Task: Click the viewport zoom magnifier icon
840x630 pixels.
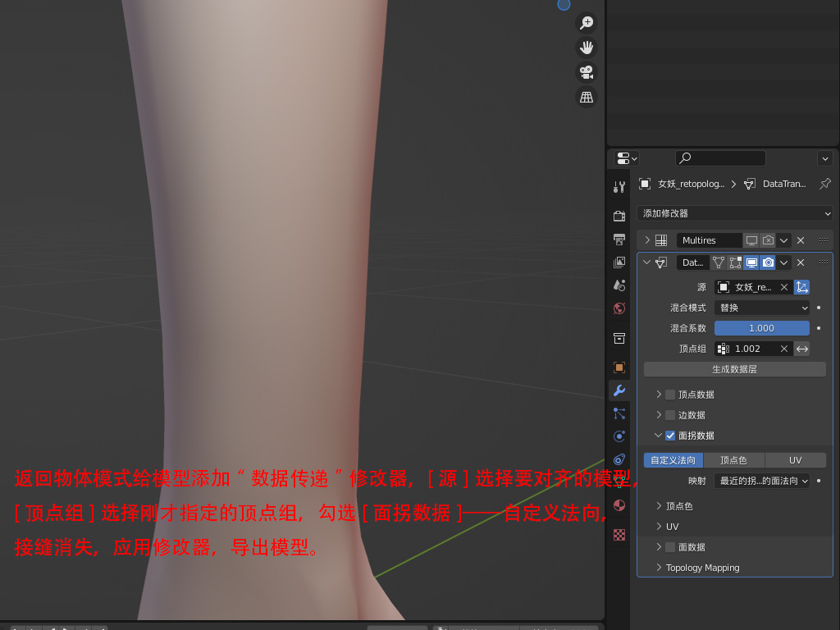Action: tap(587, 23)
